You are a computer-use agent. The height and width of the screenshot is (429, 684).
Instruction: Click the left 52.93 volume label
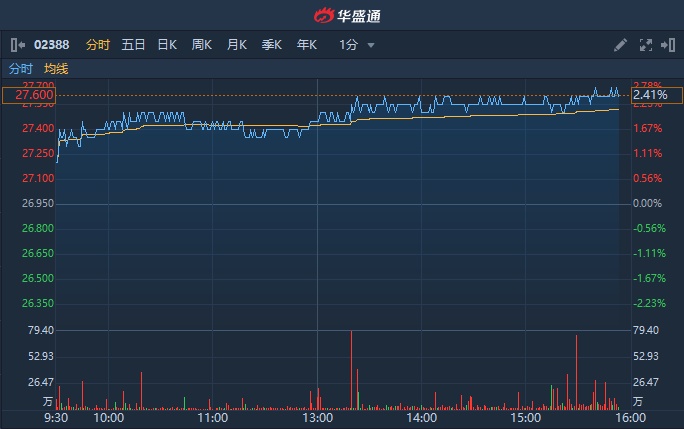[41, 357]
